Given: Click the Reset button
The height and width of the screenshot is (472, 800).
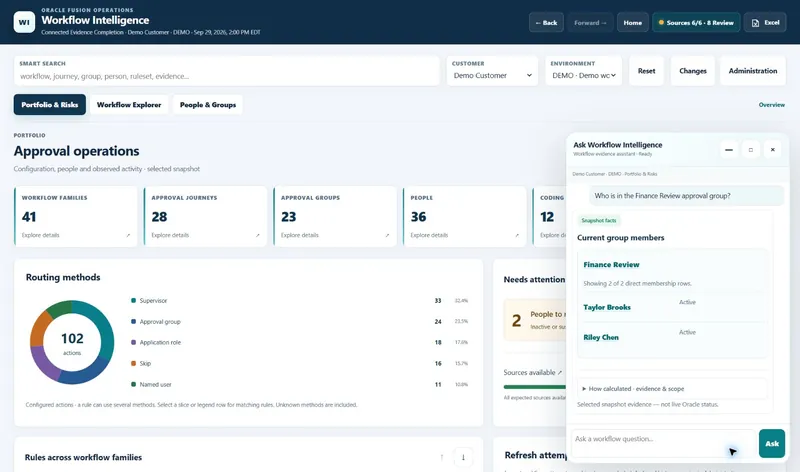Looking at the screenshot, I should click(646, 71).
